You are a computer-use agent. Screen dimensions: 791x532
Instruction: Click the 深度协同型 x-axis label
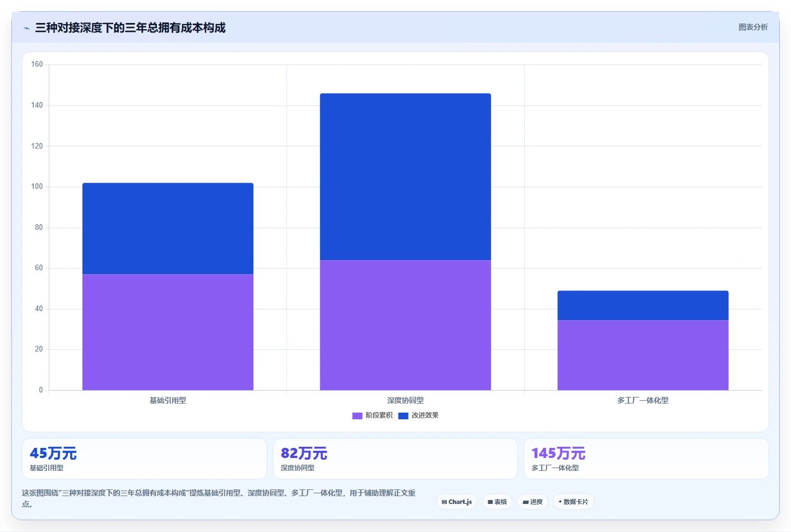click(405, 400)
